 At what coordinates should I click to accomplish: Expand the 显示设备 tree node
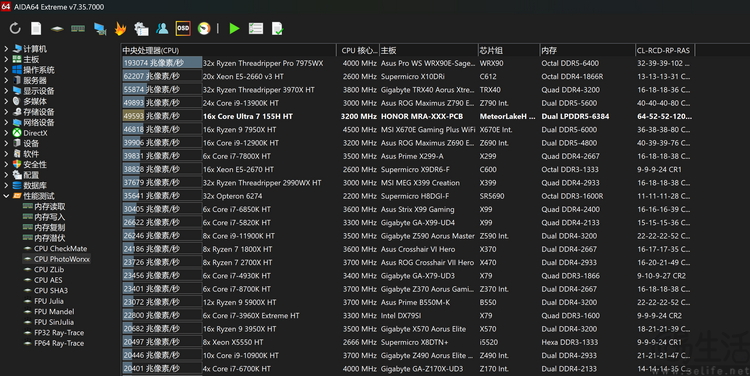tap(6, 91)
